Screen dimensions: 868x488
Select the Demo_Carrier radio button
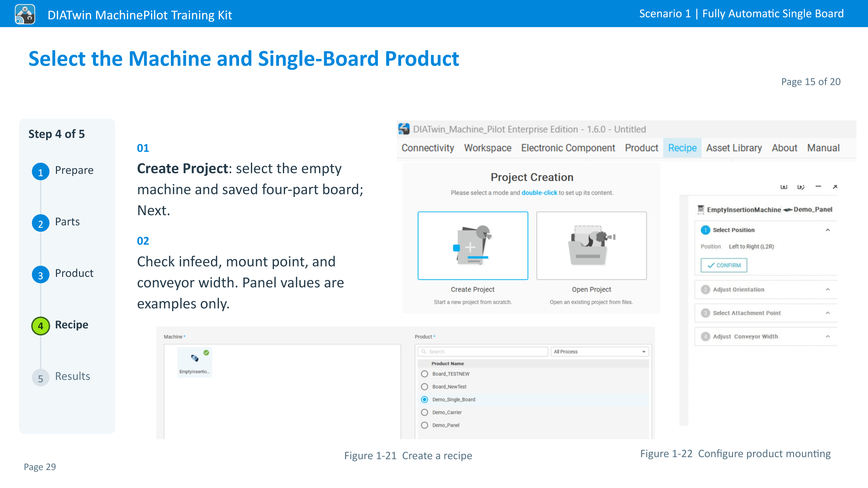[425, 412]
